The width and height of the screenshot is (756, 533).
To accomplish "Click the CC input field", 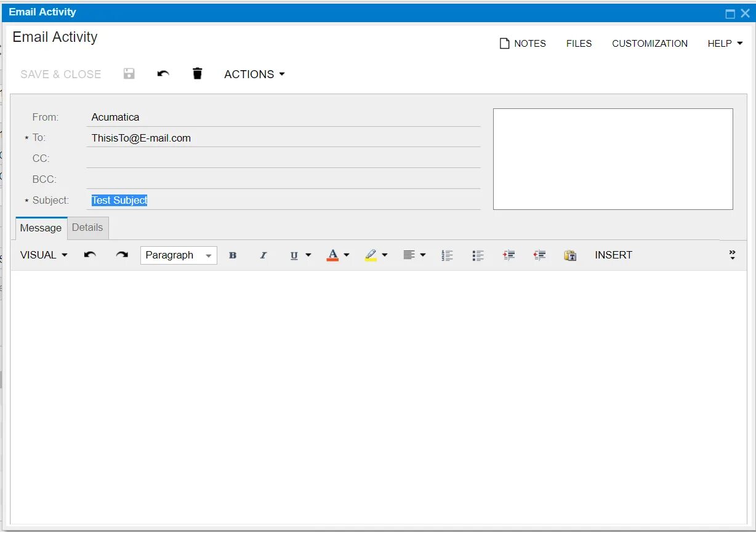I will 283,159.
